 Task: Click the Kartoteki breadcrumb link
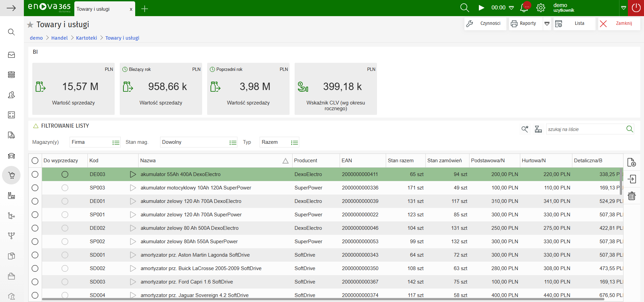tap(86, 38)
